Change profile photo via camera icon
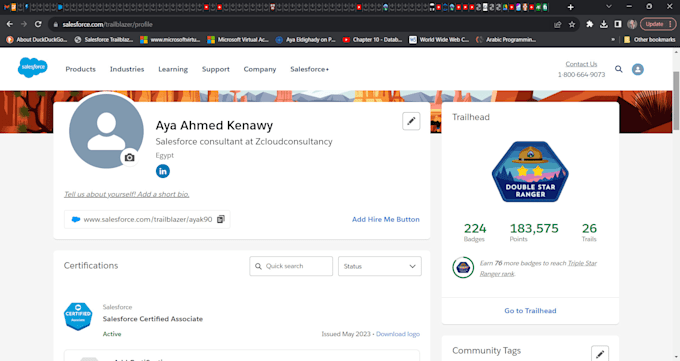The height and width of the screenshot is (361, 680). pyautogui.click(x=129, y=158)
